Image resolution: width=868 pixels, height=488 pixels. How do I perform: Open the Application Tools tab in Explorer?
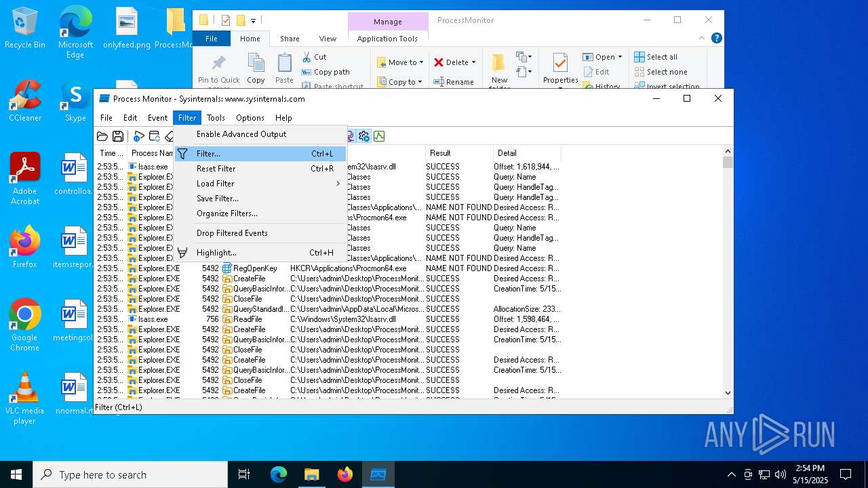click(387, 39)
